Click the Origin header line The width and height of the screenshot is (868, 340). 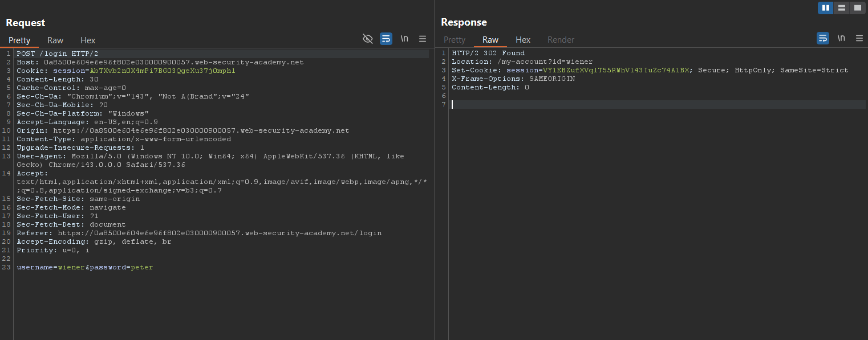point(183,130)
